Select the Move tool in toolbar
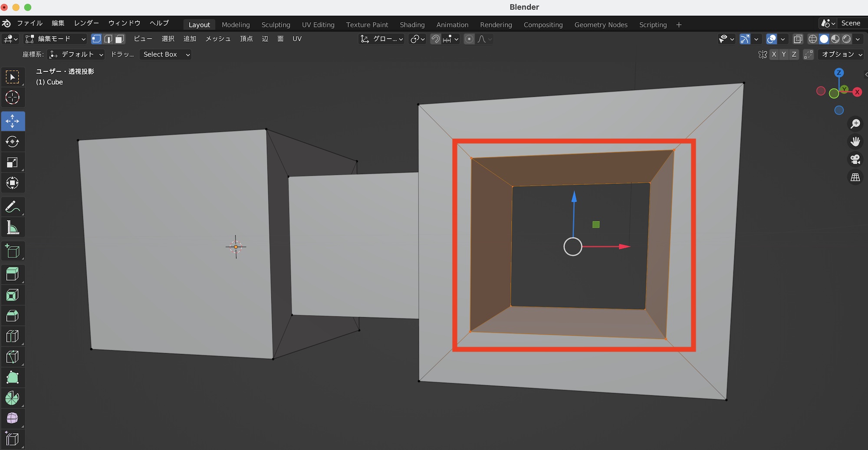Screen dimensions: 868x450 (x=12, y=121)
